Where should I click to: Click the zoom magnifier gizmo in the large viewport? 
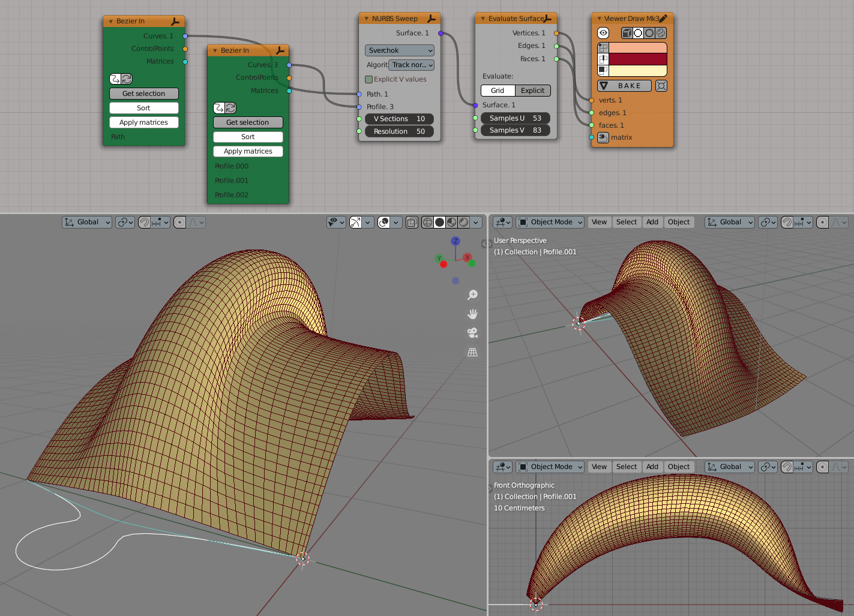(x=473, y=295)
